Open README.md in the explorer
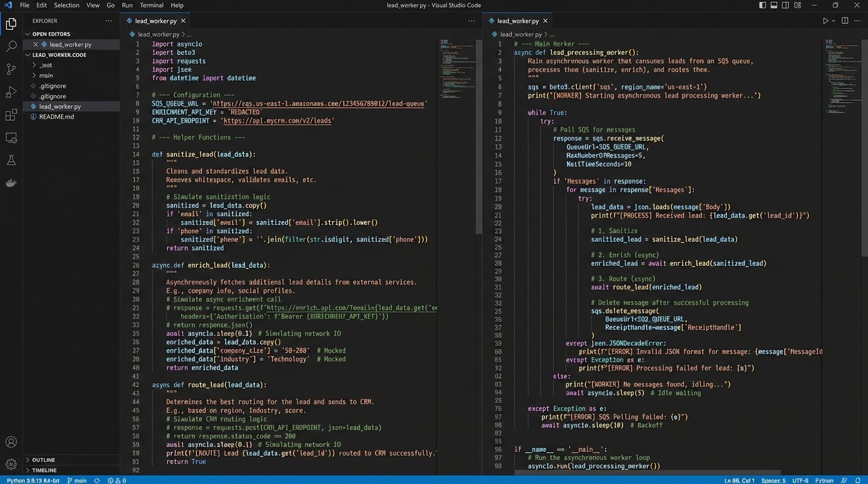The height and width of the screenshot is (484, 868). pos(56,117)
